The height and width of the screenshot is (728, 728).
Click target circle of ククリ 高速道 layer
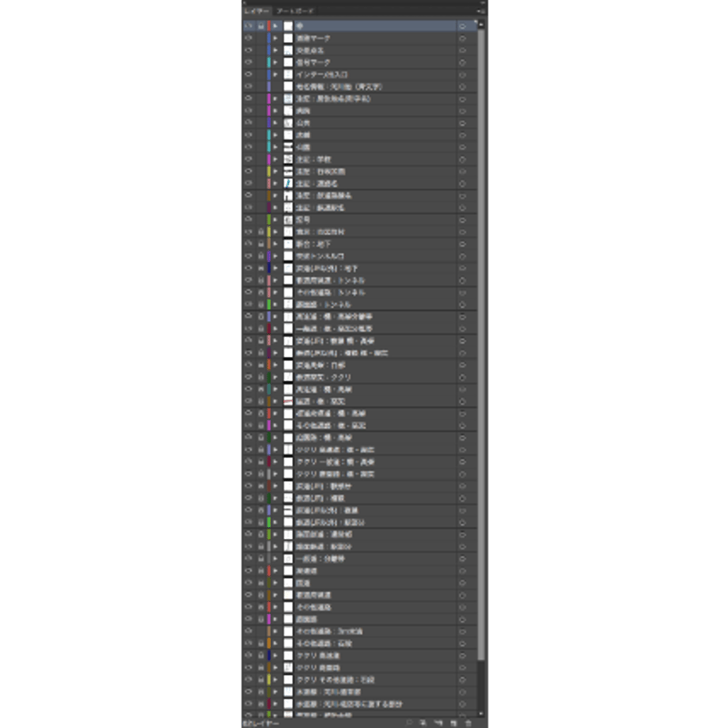[x=462, y=655]
